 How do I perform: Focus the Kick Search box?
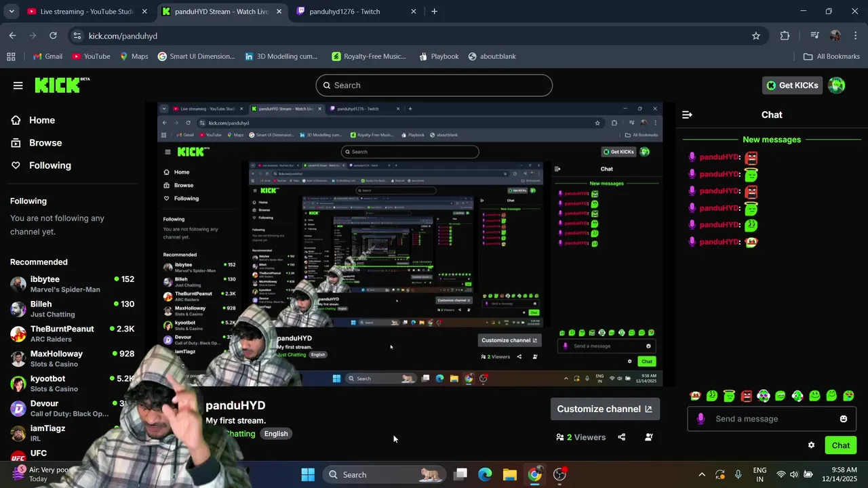tap(434, 85)
